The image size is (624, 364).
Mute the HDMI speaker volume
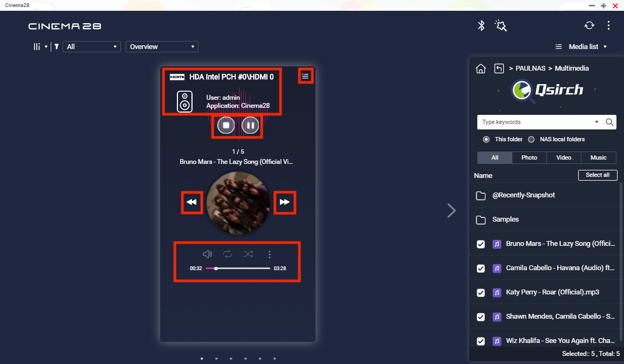[207, 255]
